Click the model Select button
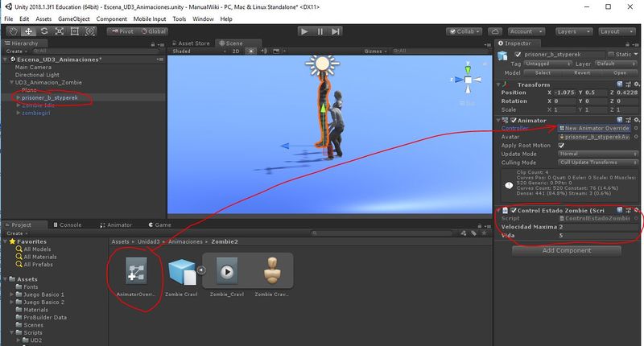The width and height of the screenshot is (644, 346). [x=543, y=72]
